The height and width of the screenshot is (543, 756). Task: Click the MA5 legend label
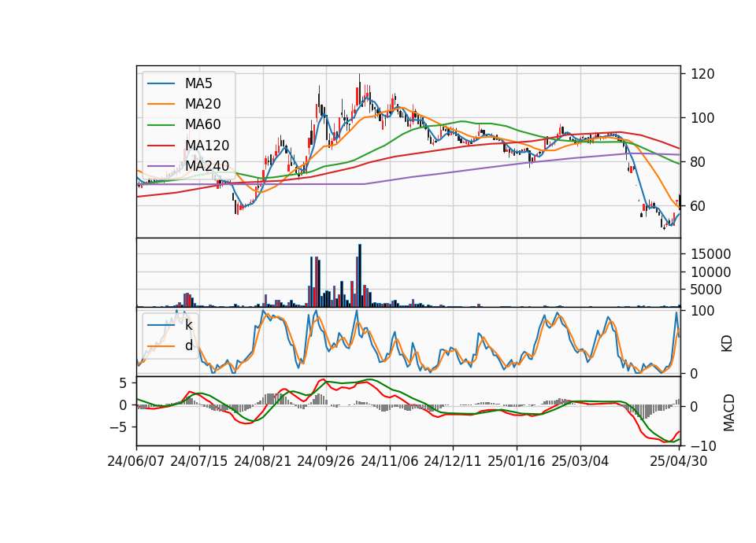(198, 83)
